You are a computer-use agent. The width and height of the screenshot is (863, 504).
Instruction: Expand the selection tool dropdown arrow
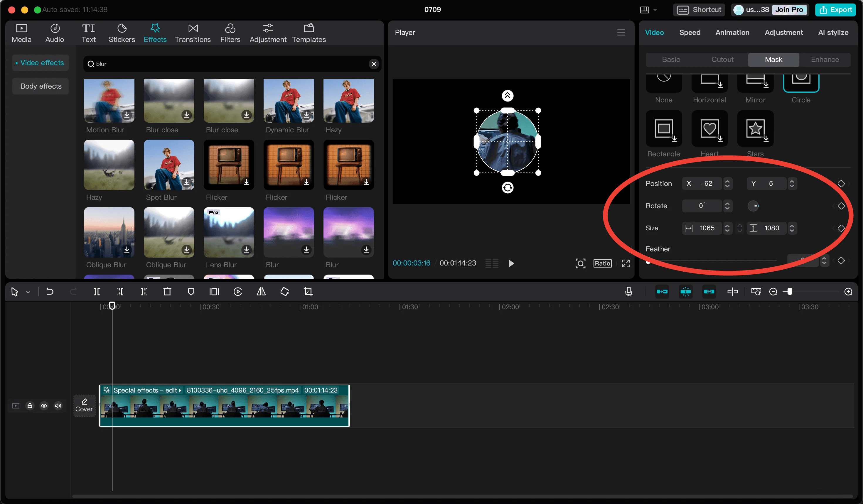click(x=28, y=292)
